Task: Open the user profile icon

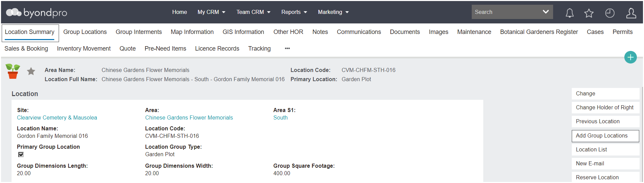Action: (631, 13)
